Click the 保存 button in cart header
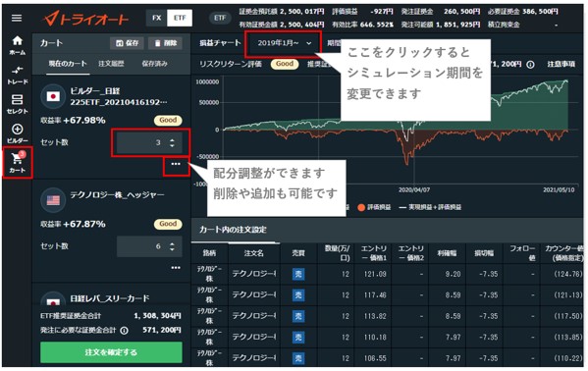The width and height of the screenshot is (588, 371). coord(127,43)
